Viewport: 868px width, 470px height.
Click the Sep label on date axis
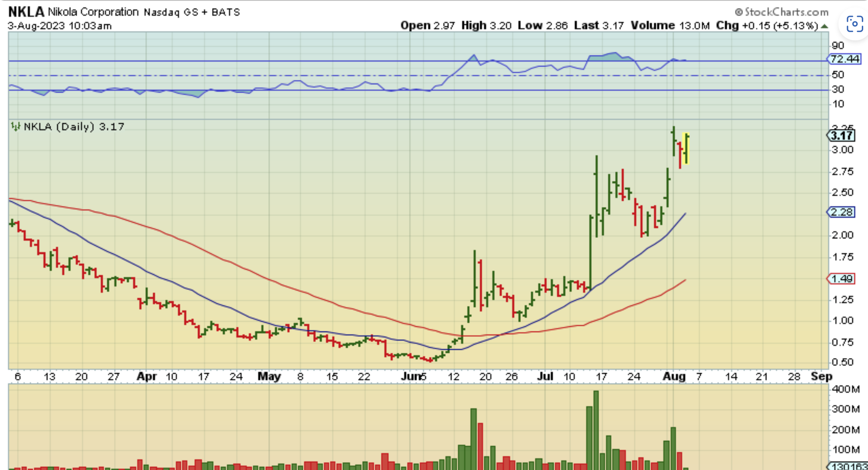[x=821, y=376]
